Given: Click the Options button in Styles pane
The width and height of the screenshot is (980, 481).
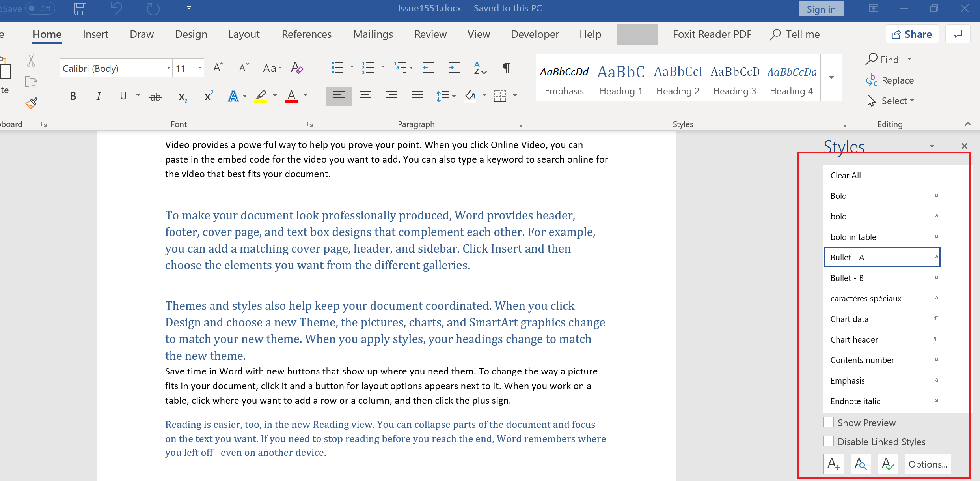Looking at the screenshot, I should [x=928, y=464].
